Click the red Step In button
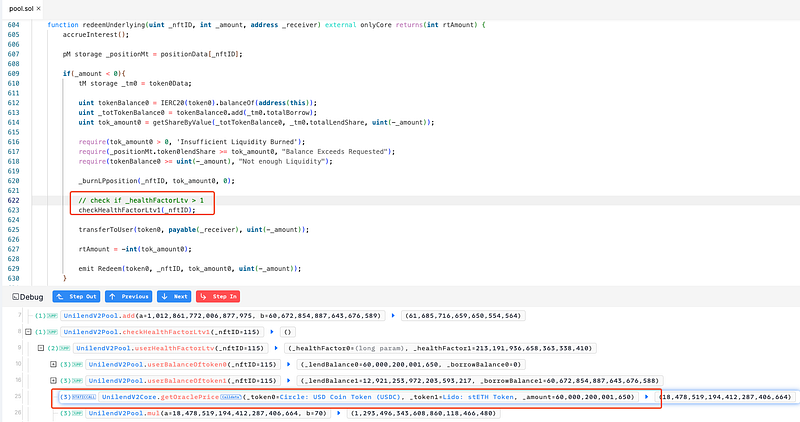The height and width of the screenshot is (422, 800). pyautogui.click(x=217, y=297)
